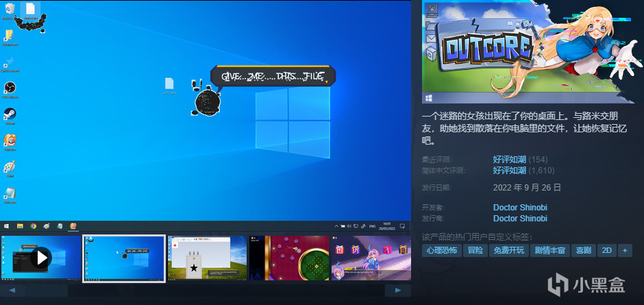This screenshot has width=644, height=305.
Task: Open the Recycle Bin desktop icon
Action: (x=9, y=10)
